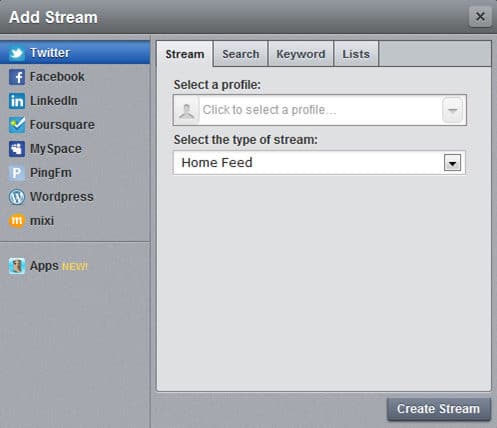Click the MySpace logo icon
Viewport: 497px width, 428px height.
(x=17, y=149)
